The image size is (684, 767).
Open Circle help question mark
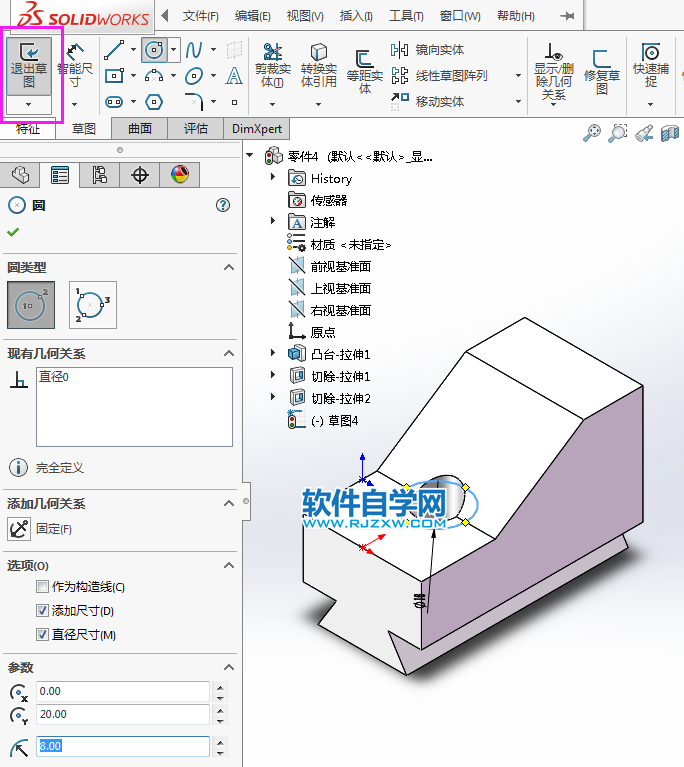click(223, 205)
